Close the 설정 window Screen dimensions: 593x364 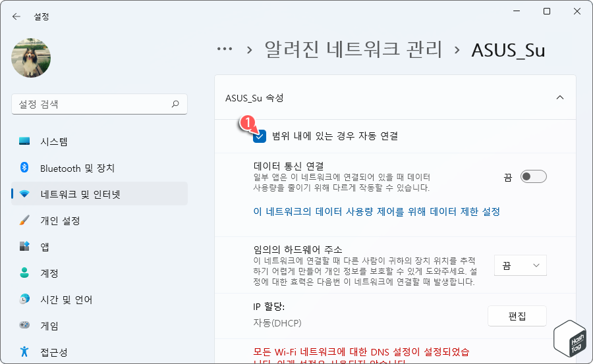(x=577, y=11)
